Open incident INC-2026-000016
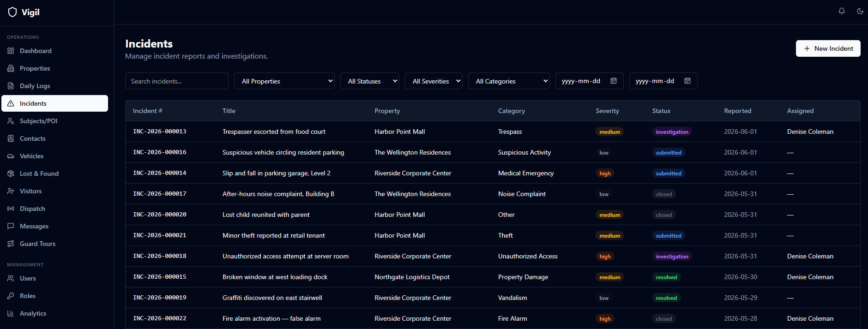Viewport: 868px width, 329px height. [160, 152]
